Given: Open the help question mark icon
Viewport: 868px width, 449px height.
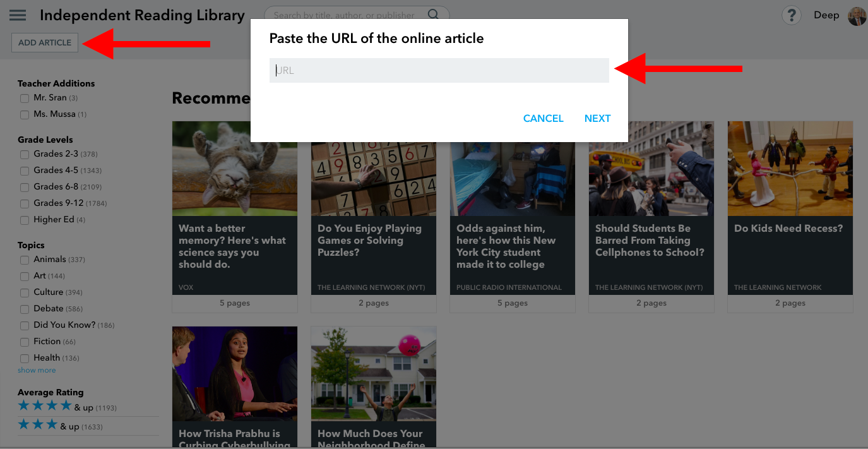Looking at the screenshot, I should tap(791, 16).
